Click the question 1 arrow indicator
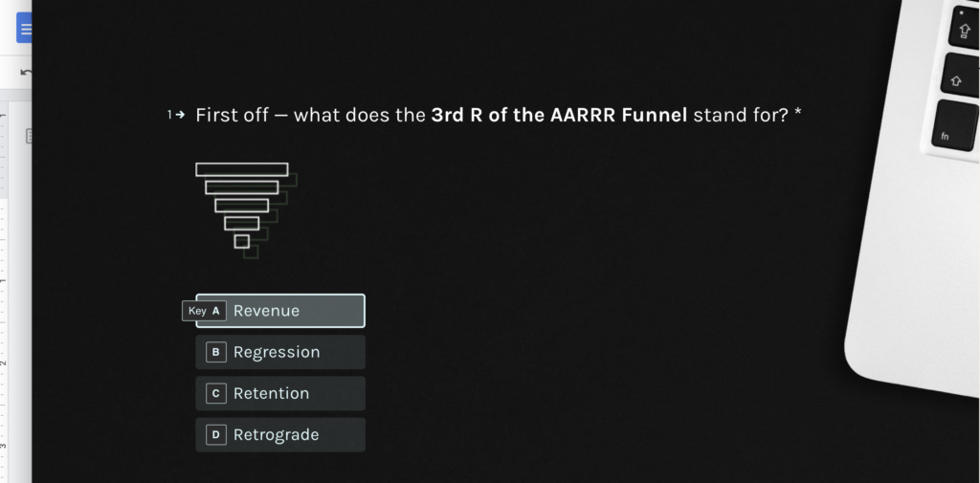This screenshot has width=980, height=483. coord(176,116)
